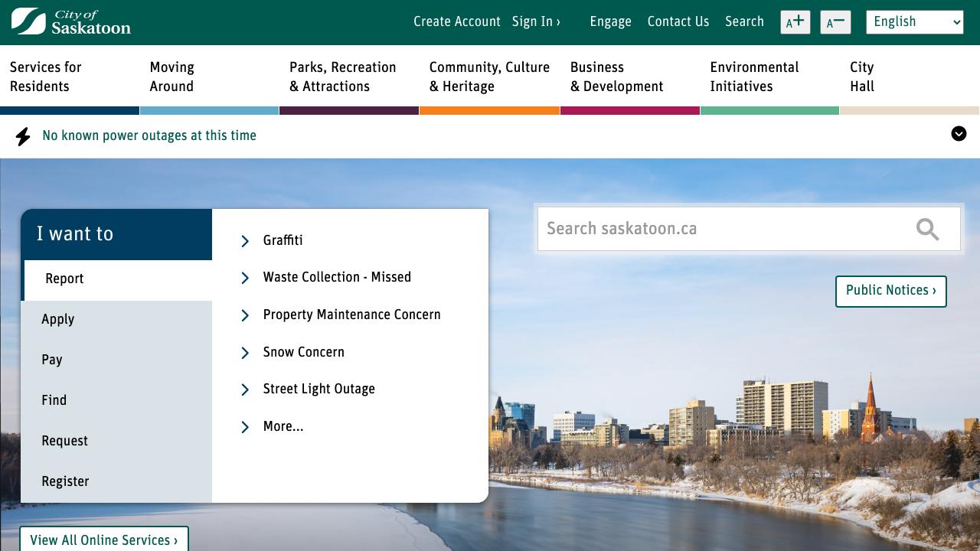Screen dimensions: 980x551
Task: Select the Apply tab in I want to
Action: pyautogui.click(x=58, y=320)
